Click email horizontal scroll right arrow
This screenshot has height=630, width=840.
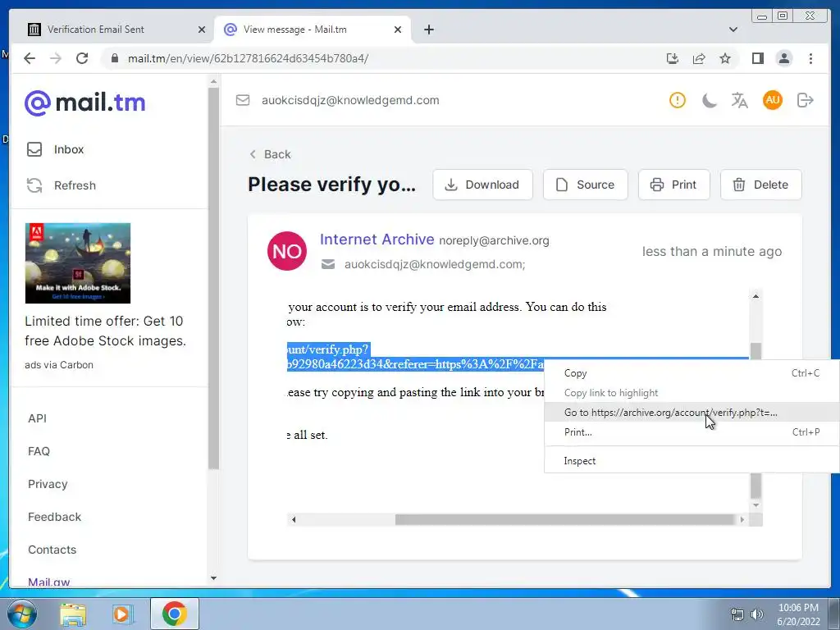(x=742, y=519)
